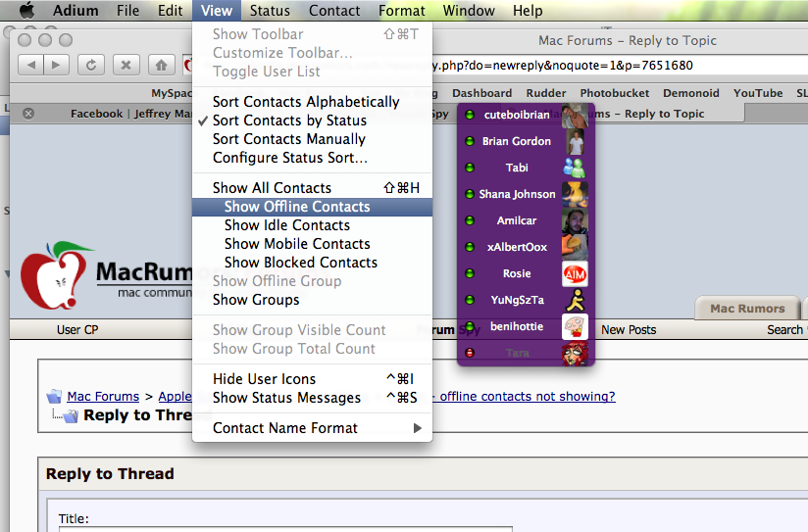This screenshot has height=532, width=808.
Task: Click Shana Johnson's avatar picture
Action: point(575,194)
